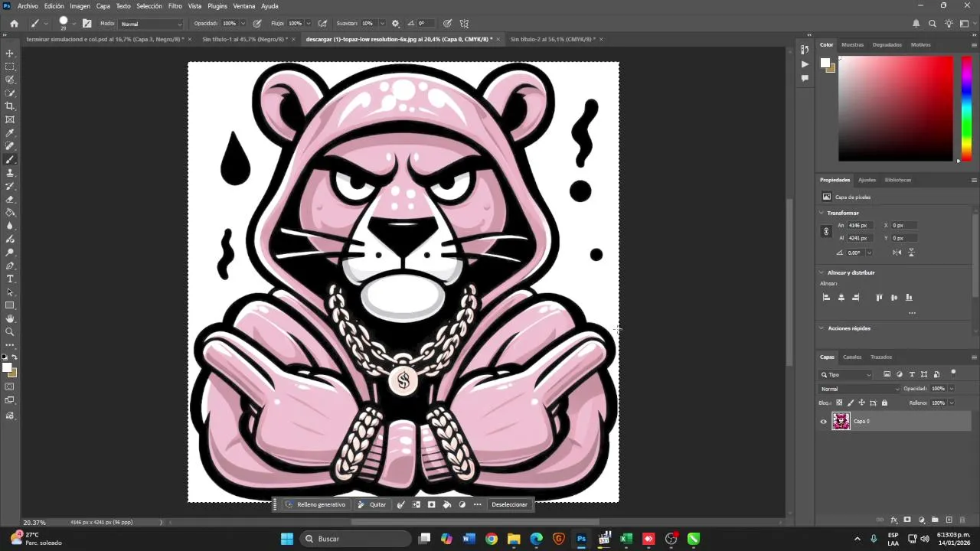Open the Opacidad dropdown in options bar

click(x=244, y=24)
